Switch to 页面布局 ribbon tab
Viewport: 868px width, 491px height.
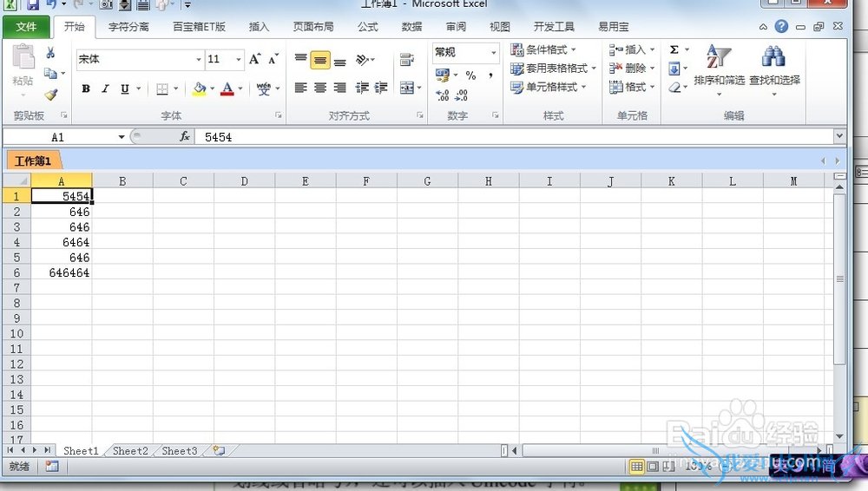[x=313, y=27]
